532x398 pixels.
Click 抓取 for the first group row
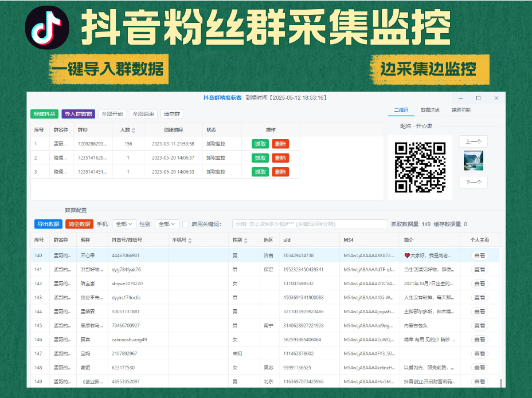point(260,144)
